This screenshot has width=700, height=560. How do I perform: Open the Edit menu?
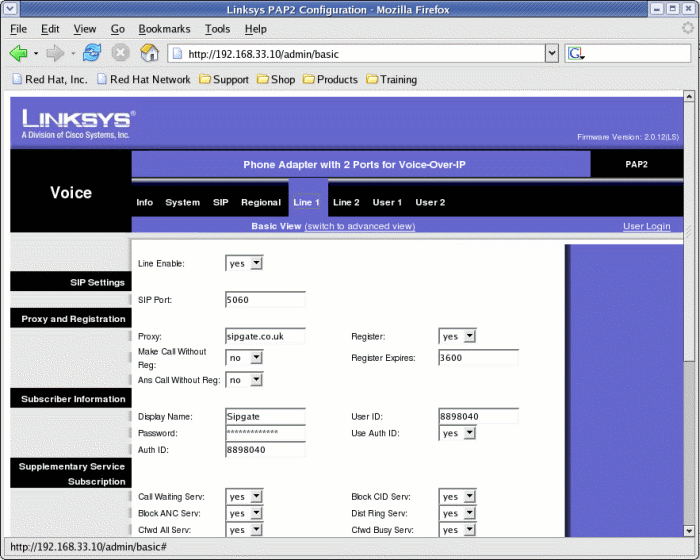(50, 29)
